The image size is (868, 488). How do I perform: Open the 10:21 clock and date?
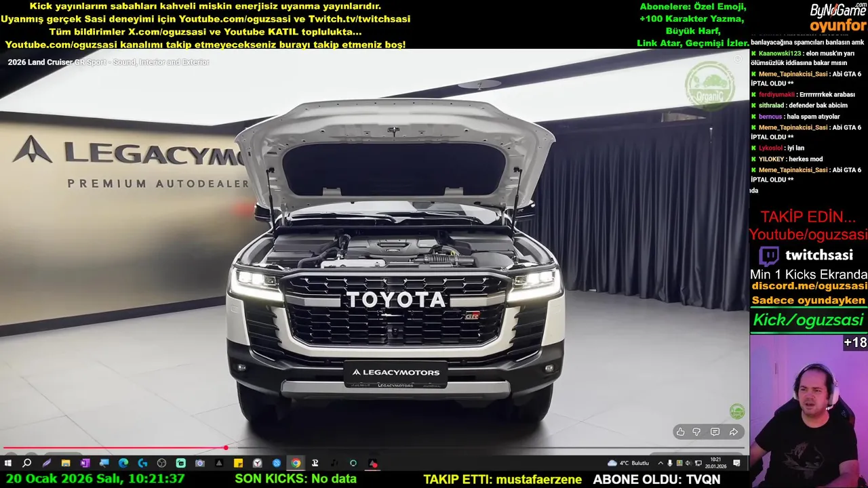click(x=715, y=464)
